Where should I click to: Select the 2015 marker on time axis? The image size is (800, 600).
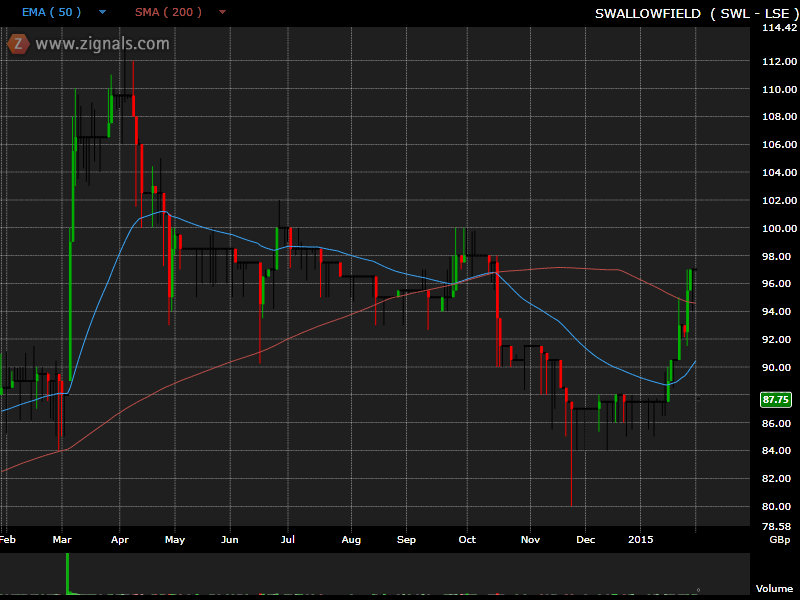[640, 540]
